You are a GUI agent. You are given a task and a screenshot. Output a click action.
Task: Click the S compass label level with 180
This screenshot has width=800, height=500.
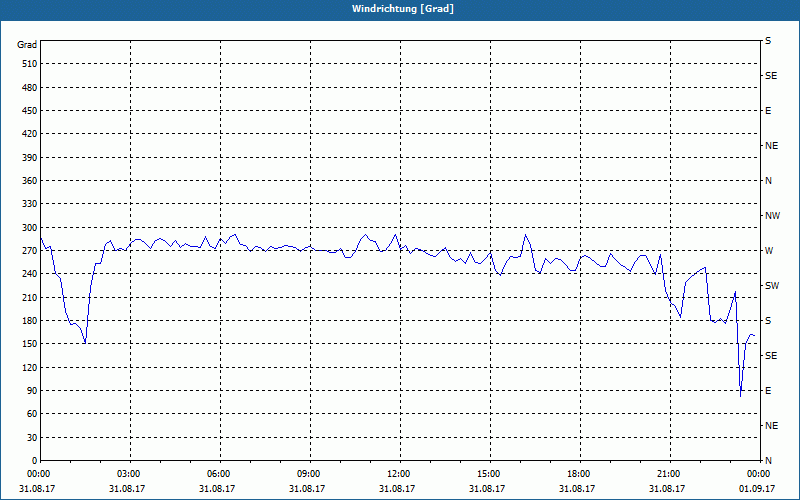tap(768, 321)
